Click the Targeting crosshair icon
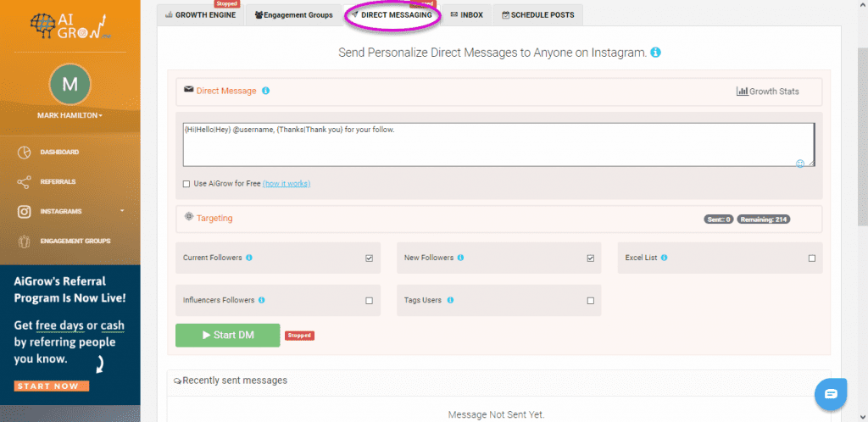 click(x=188, y=216)
